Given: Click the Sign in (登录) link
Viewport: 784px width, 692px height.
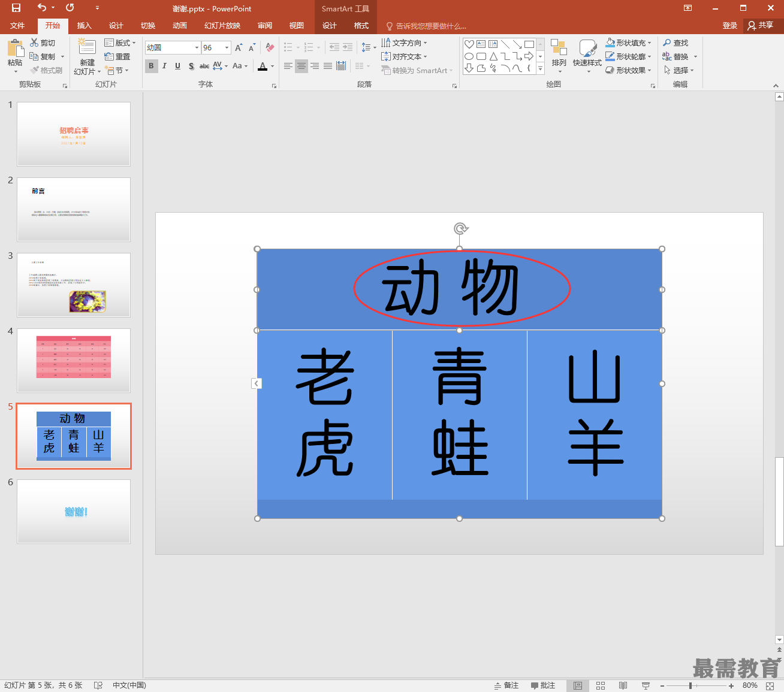Looking at the screenshot, I should click(730, 26).
